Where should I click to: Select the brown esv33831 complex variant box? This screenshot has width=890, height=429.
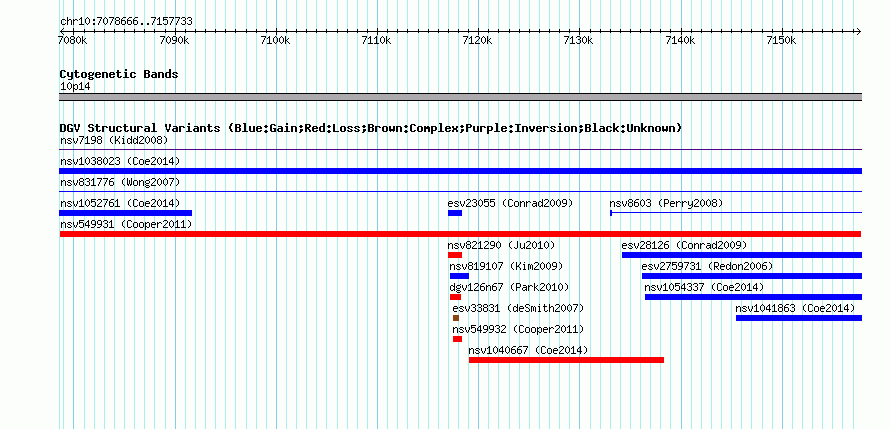[x=456, y=318]
